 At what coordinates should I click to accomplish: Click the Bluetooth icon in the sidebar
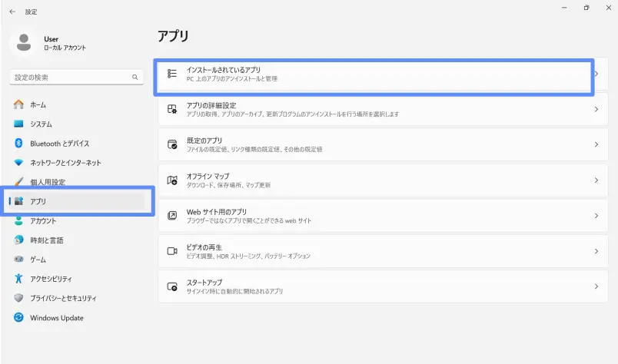(18, 143)
